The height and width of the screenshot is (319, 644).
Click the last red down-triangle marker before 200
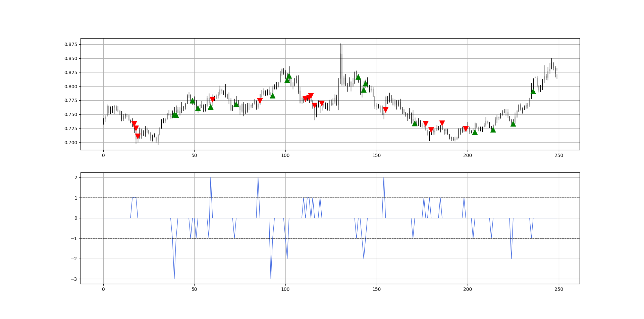(x=466, y=129)
